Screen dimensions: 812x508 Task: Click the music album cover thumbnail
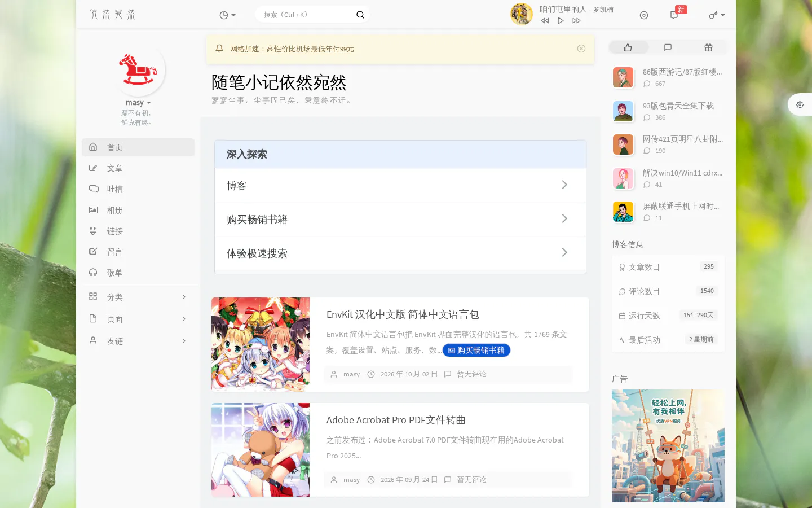(x=522, y=14)
